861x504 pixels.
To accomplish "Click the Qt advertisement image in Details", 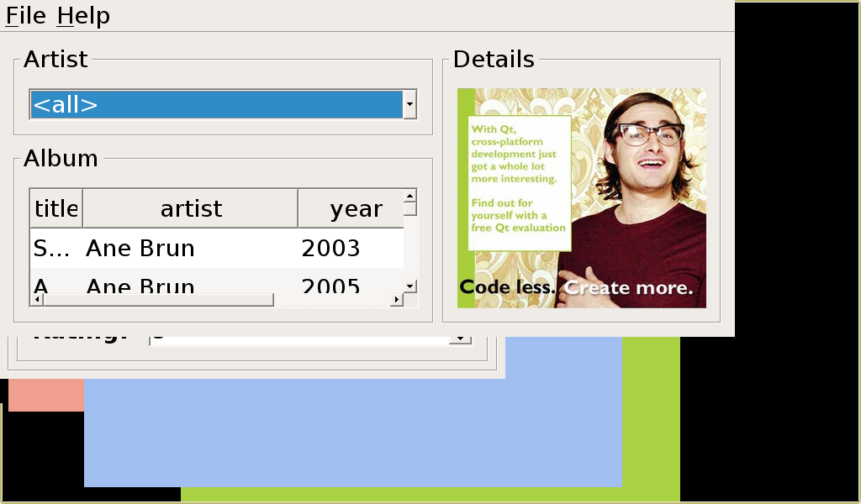I will click(x=581, y=198).
